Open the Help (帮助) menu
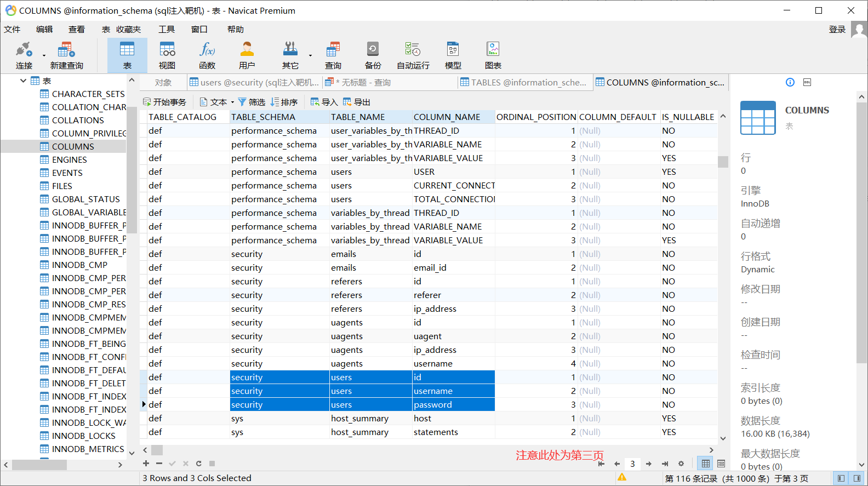This screenshot has width=868, height=486. tap(236, 29)
